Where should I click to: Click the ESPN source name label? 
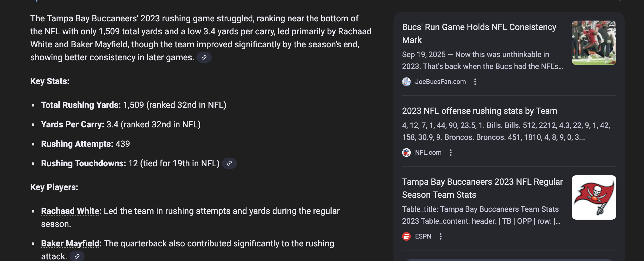coord(423,236)
